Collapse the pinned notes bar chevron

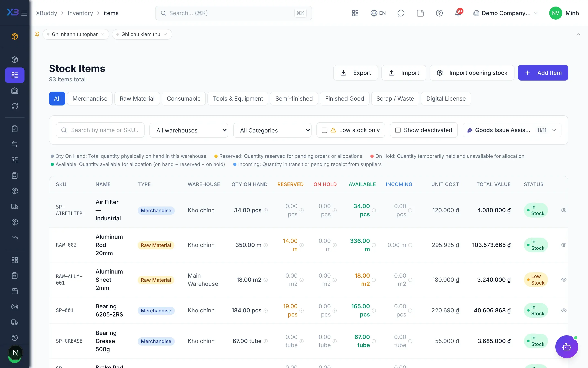[x=578, y=34]
